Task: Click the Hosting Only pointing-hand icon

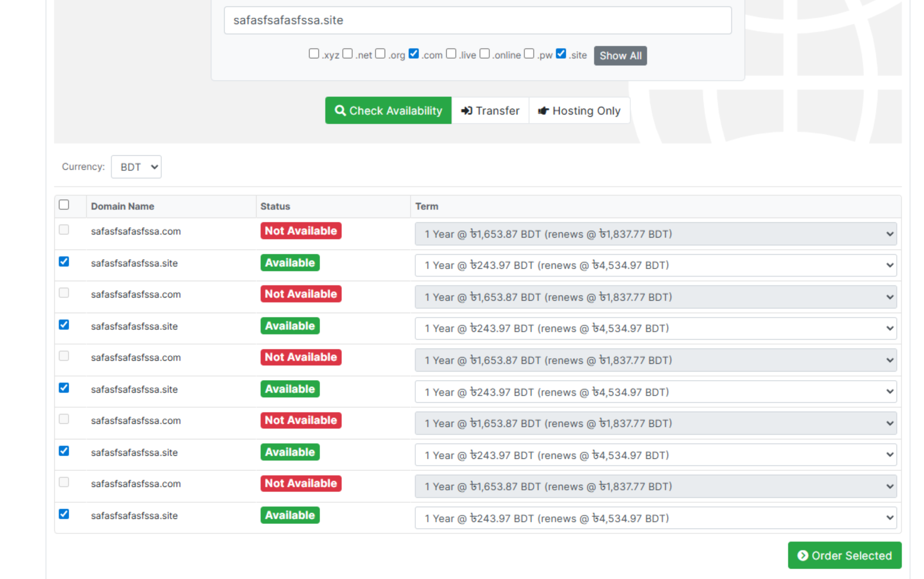Action: click(x=543, y=111)
